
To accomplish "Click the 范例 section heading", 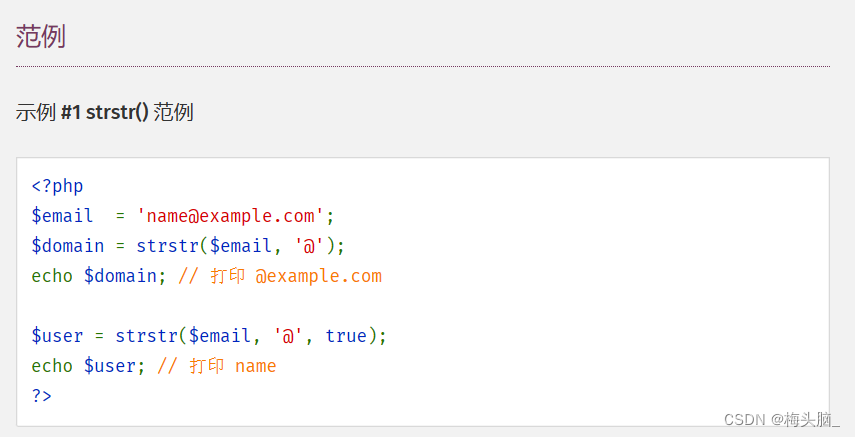I will click(x=41, y=37).
